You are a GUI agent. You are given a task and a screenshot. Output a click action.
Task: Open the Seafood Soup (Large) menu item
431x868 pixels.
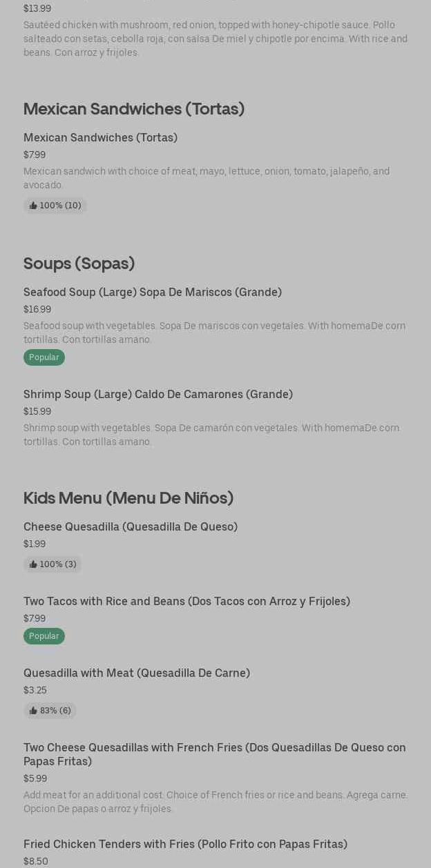[153, 293]
